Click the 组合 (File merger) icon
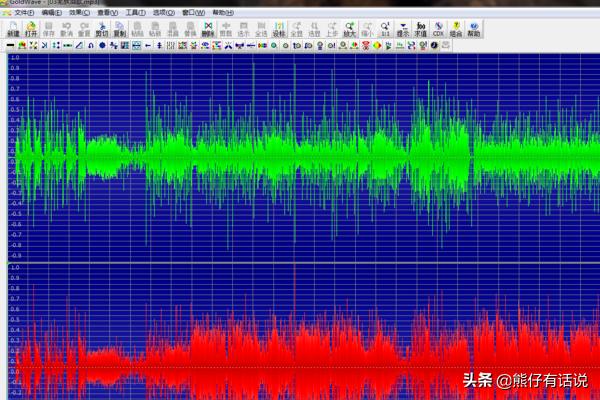Screen dimensions: 600x400 coord(455,28)
